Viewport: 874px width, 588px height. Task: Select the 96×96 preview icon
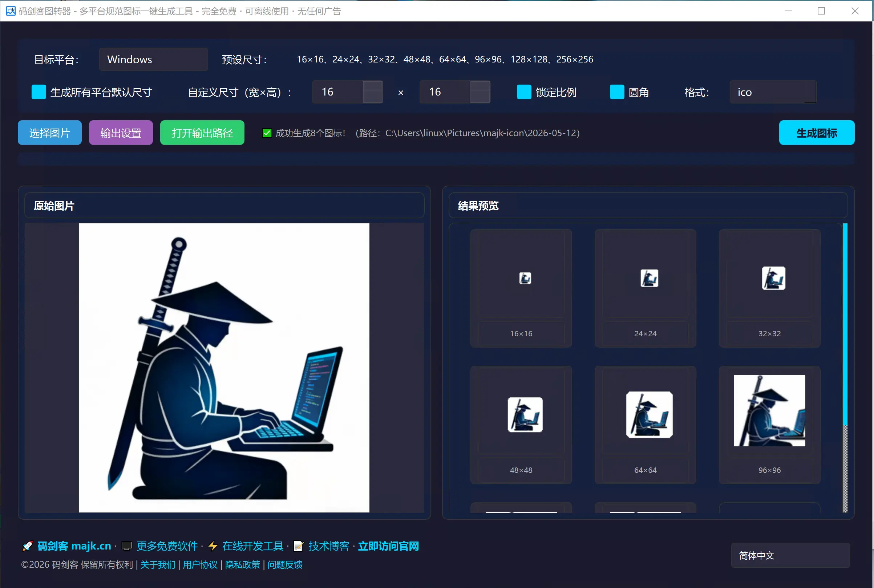(x=769, y=411)
